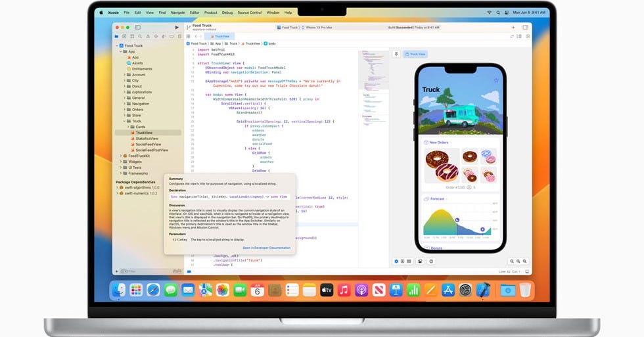Expand the City folder

[x=124, y=80]
